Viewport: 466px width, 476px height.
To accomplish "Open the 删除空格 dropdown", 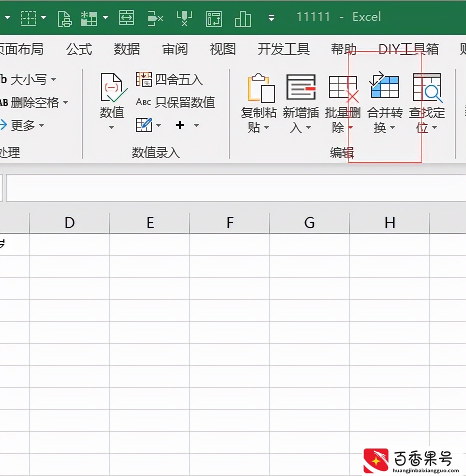I will click(x=65, y=102).
